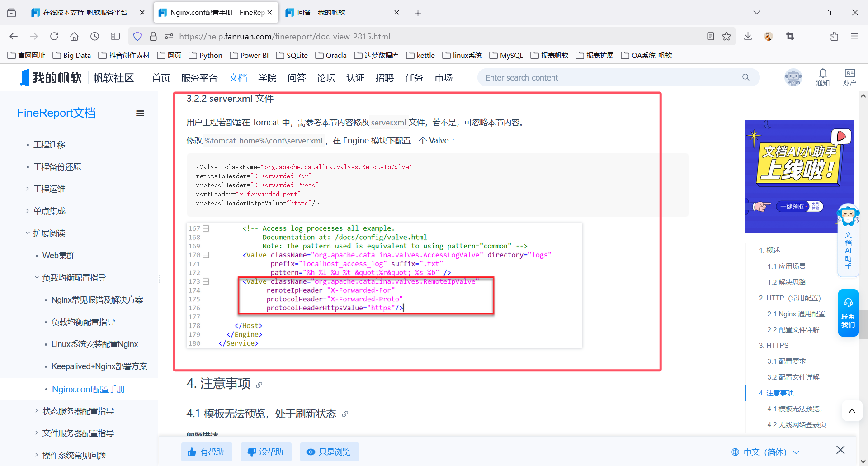The image size is (868, 466).
Task: Click the 只是浏览 feedback button
Action: 329,452
